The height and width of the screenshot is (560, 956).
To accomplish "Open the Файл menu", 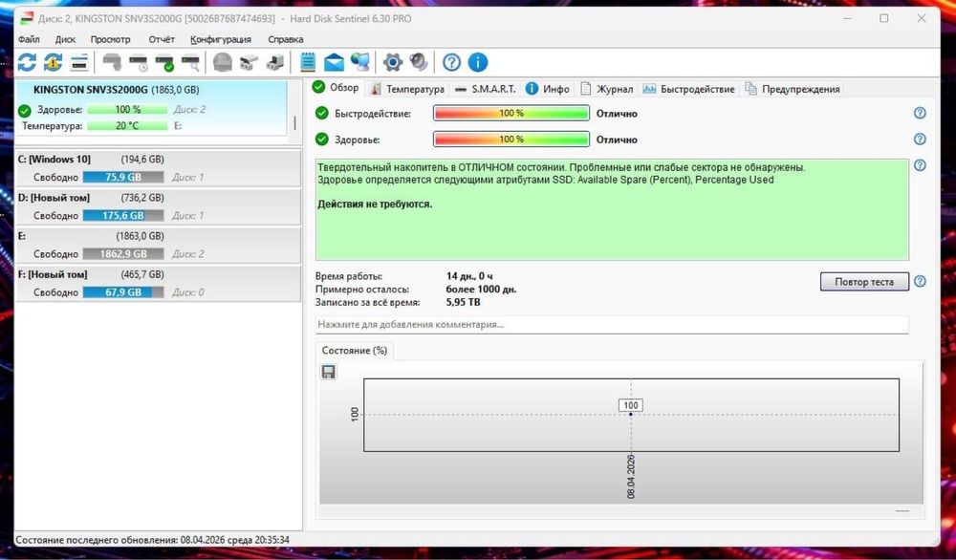I will coord(29,39).
